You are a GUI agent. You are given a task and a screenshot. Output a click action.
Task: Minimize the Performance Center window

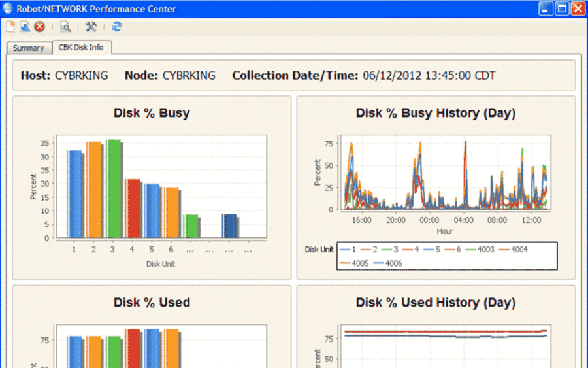click(x=546, y=8)
